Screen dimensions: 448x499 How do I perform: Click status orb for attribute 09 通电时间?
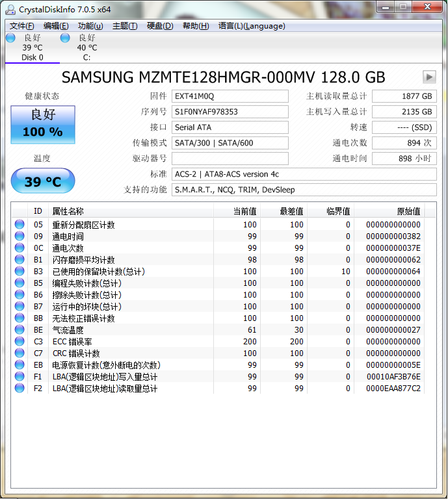click(20, 236)
